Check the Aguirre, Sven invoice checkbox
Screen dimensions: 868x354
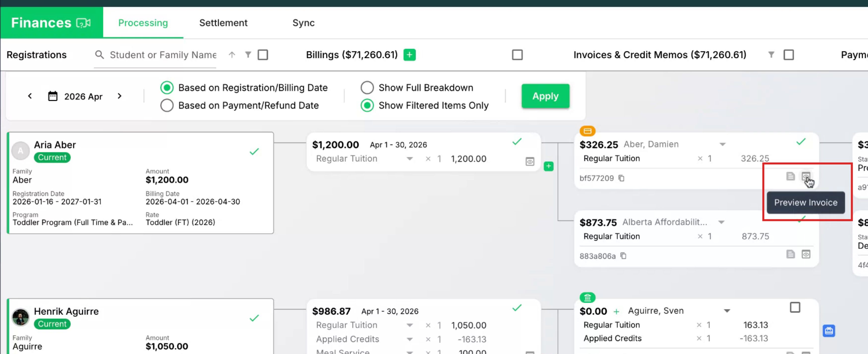[x=795, y=307]
